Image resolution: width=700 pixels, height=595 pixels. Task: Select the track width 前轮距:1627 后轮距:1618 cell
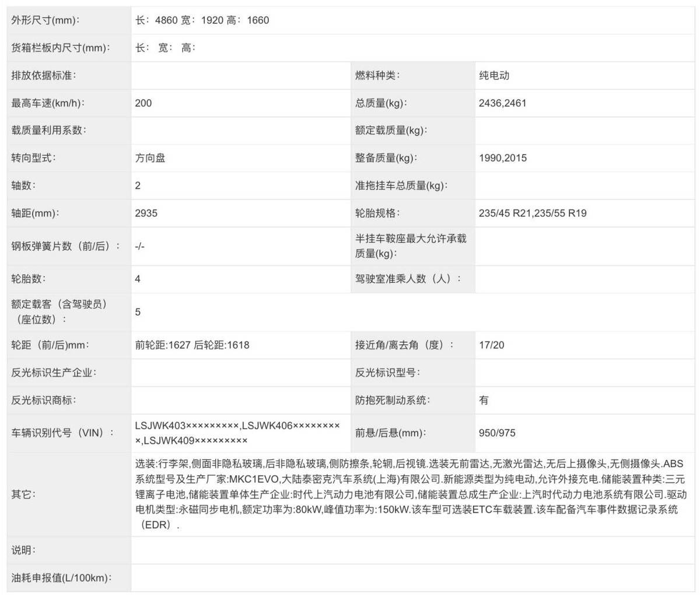[x=192, y=345]
